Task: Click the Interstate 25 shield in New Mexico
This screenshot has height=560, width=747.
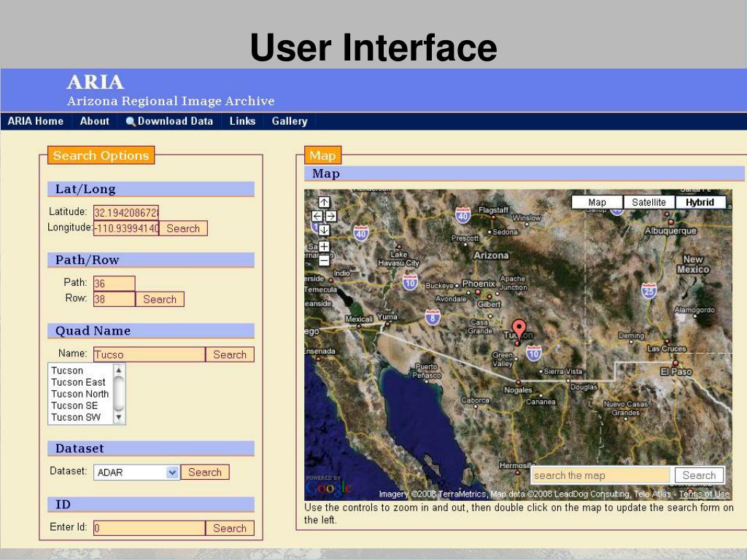Action: (649, 291)
